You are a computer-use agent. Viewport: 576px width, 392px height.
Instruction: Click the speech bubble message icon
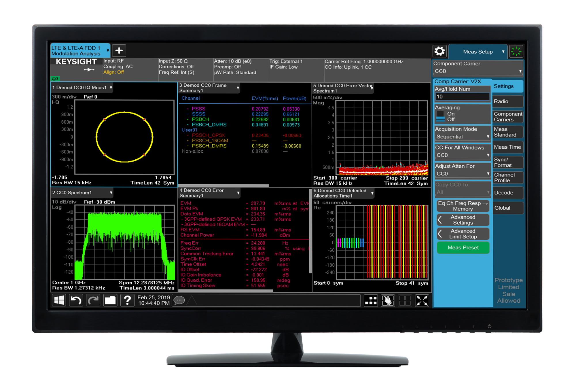pyautogui.click(x=179, y=300)
